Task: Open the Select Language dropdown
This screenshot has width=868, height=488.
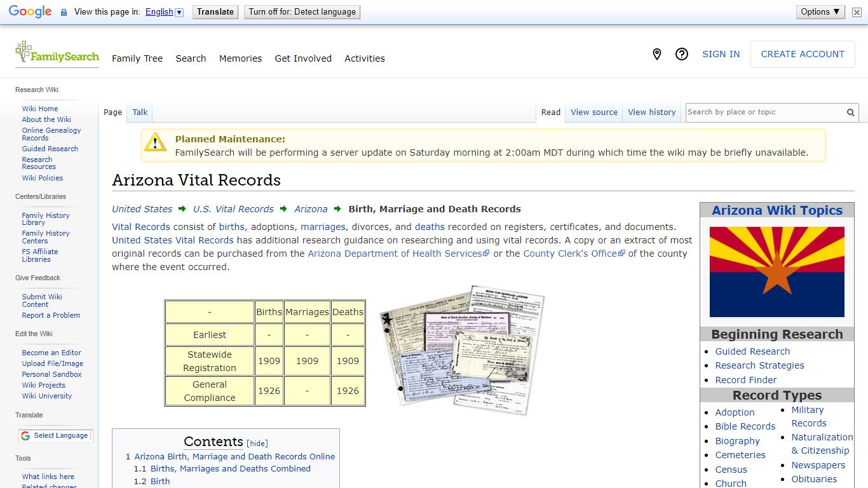Action: [56, 436]
